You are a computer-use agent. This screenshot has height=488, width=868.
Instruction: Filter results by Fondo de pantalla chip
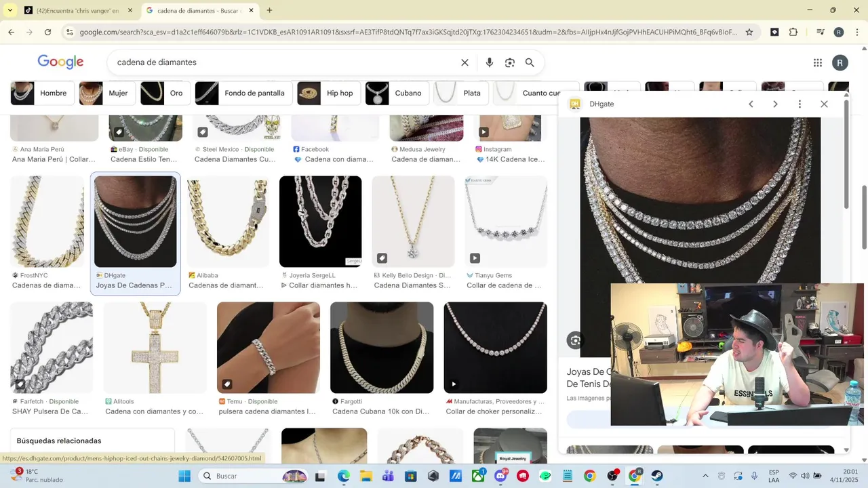(243, 93)
